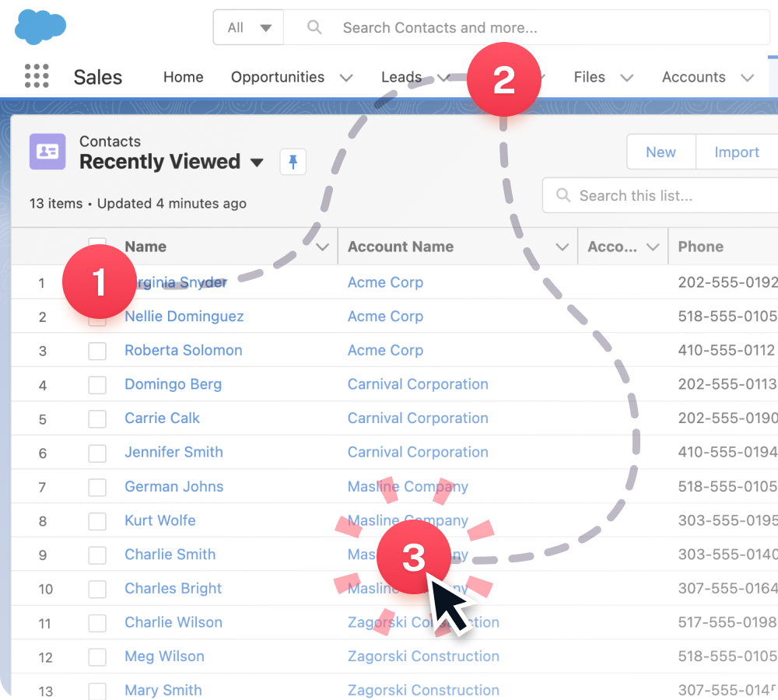The width and height of the screenshot is (778, 700).
Task: Open the Account Name column menu
Action: pos(563,246)
